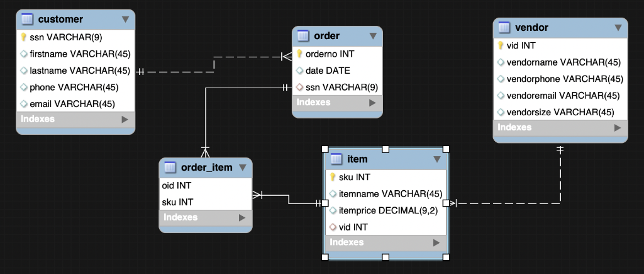Click the item table icon
The image size is (644, 274).
(x=336, y=158)
